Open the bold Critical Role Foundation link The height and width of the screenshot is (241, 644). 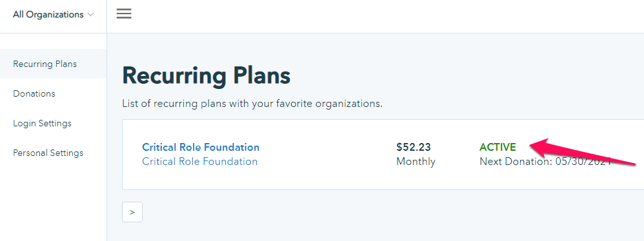[x=201, y=147]
